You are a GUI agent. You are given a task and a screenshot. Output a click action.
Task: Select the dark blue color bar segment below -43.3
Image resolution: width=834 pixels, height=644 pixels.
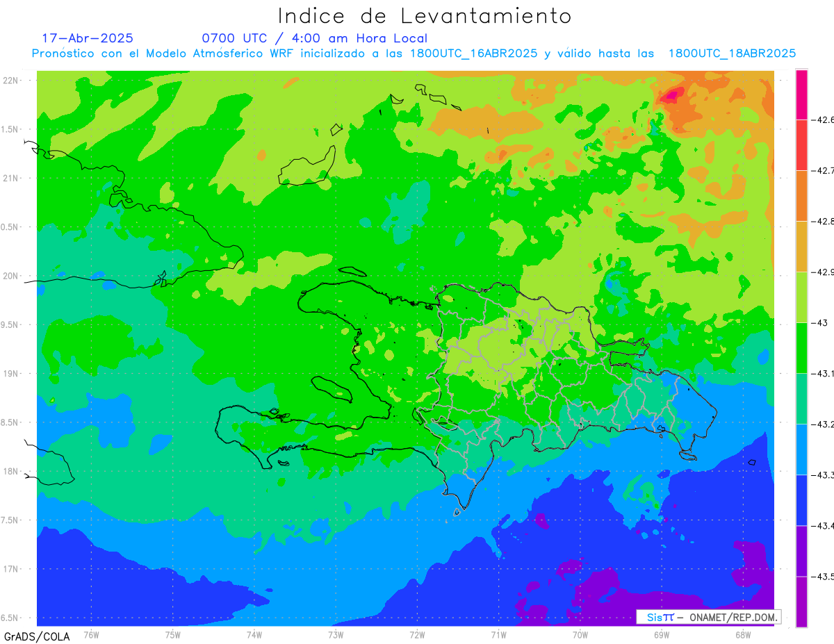[x=801, y=499]
